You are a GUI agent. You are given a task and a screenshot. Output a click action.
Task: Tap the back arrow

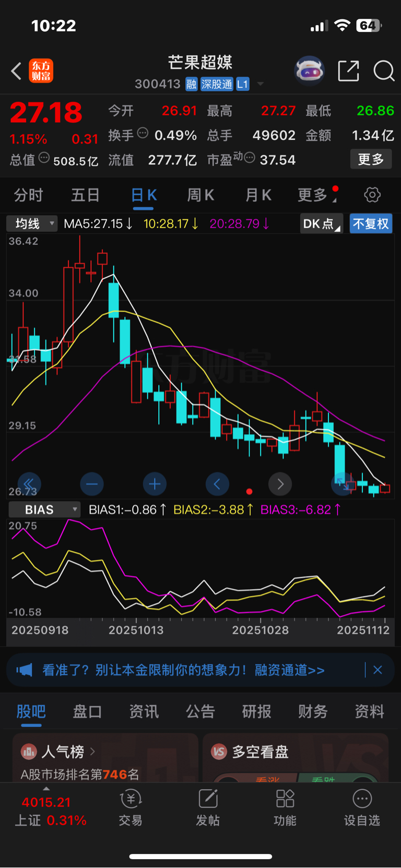tap(16, 71)
